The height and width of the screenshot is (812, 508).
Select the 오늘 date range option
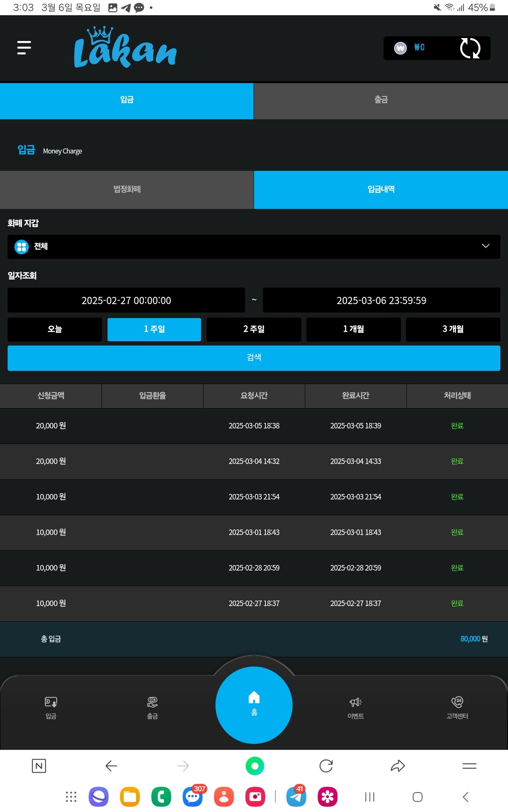[55, 329]
